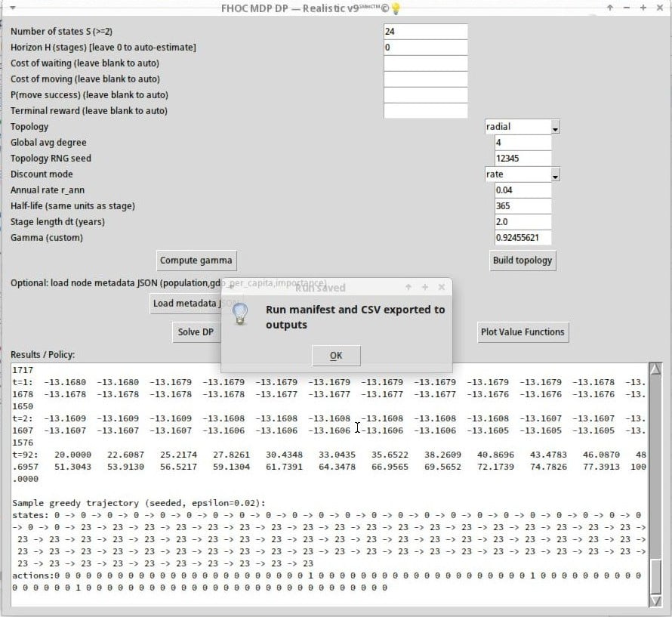Screen dimensions: 672x617
Task: Click the Solve DP button
Action: click(x=196, y=332)
